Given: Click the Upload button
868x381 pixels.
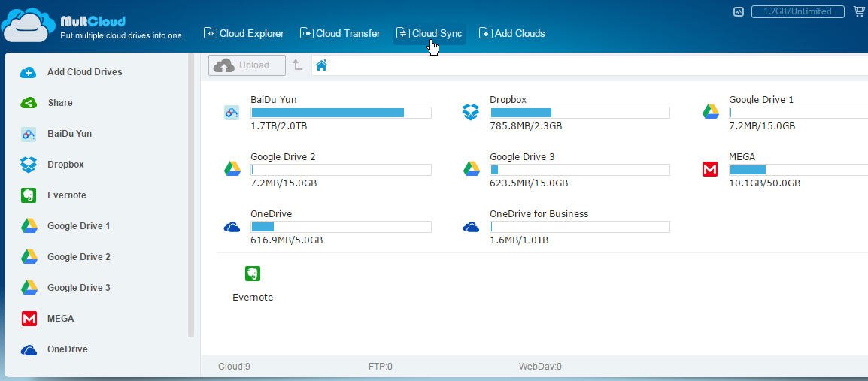Looking at the screenshot, I should (247, 65).
